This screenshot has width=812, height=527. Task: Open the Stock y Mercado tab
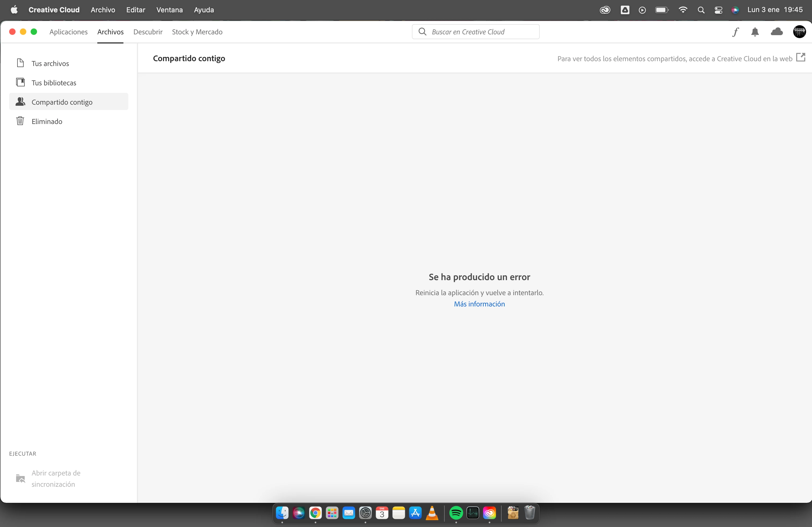coord(197,32)
